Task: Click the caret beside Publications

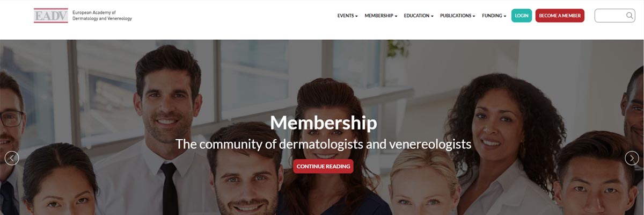Action: 474,16
